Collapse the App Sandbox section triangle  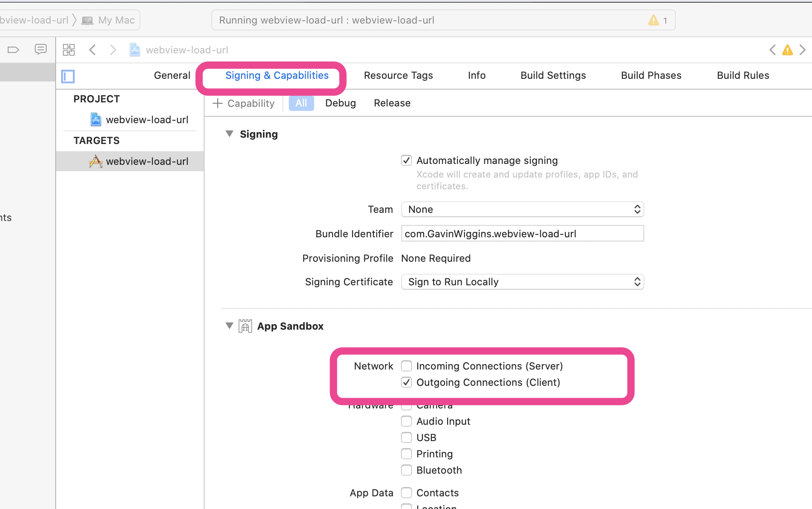[229, 326]
